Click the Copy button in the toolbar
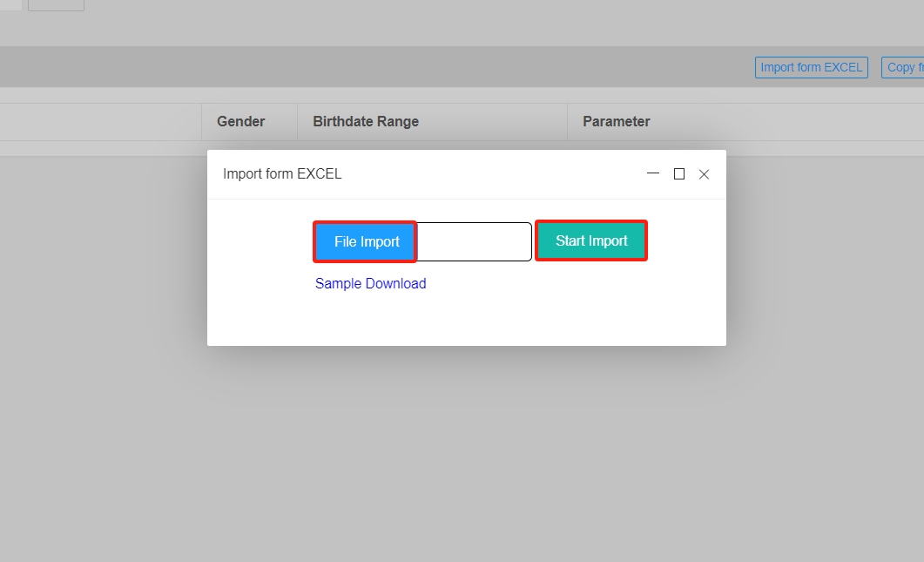The image size is (924, 562). (x=902, y=67)
